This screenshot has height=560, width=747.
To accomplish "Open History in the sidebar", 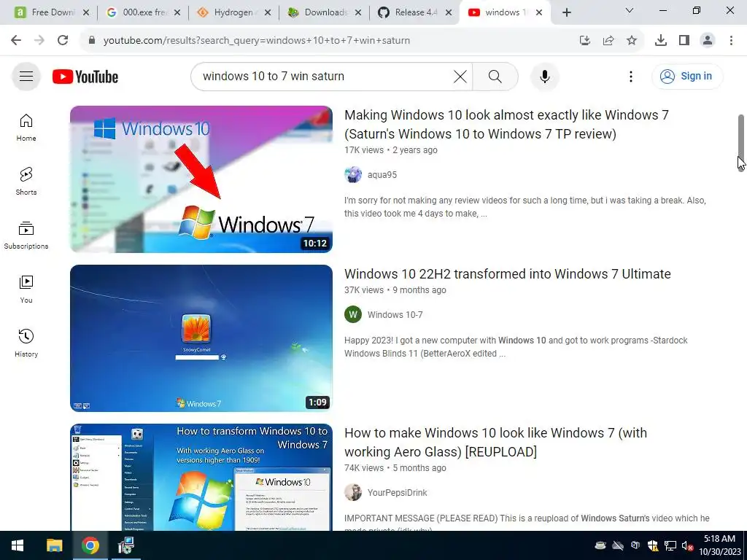I will pos(26,343).
